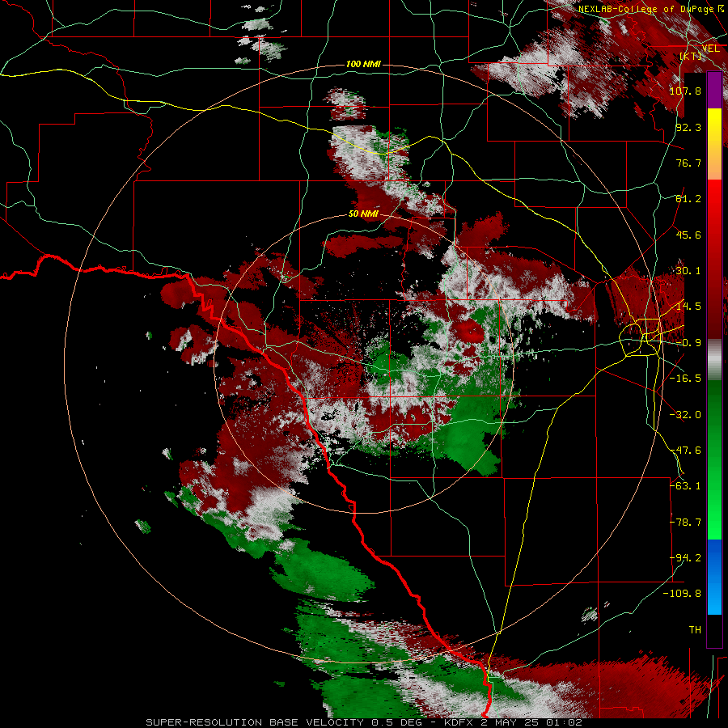Image resolution: width=728 pixels, height=728 pixels.
Task: Click the -78.7 velocity scale value
Action: tap(685, 523)
